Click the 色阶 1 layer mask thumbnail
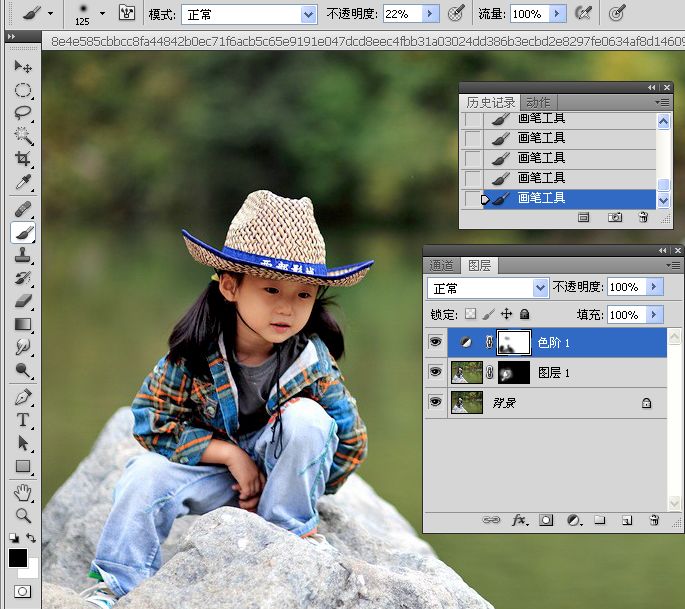 [x=513, y=342]
